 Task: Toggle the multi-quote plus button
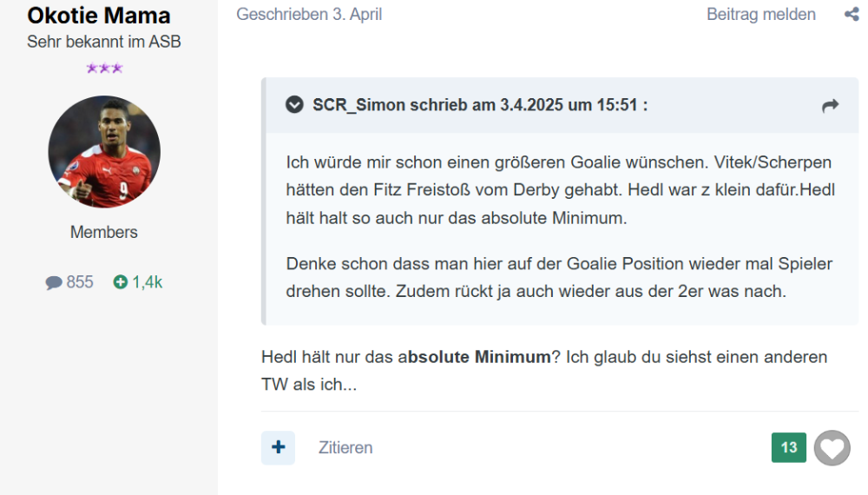[x=278, y=448]
